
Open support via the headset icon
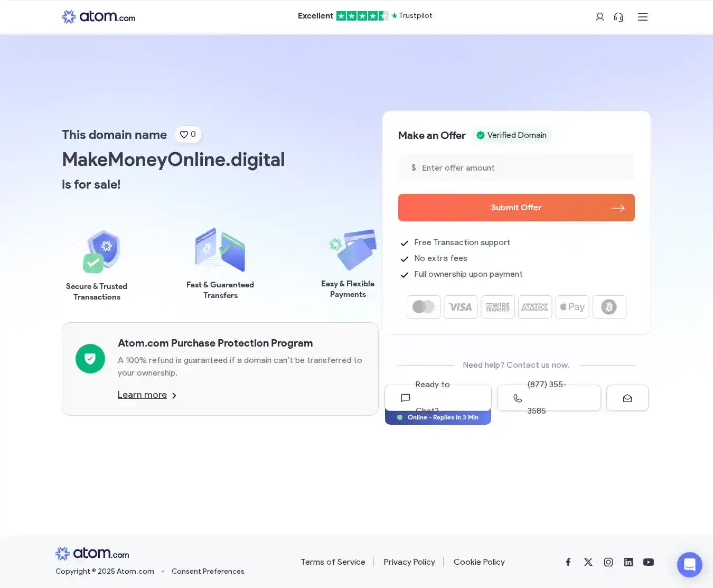[x=618, y=17]
